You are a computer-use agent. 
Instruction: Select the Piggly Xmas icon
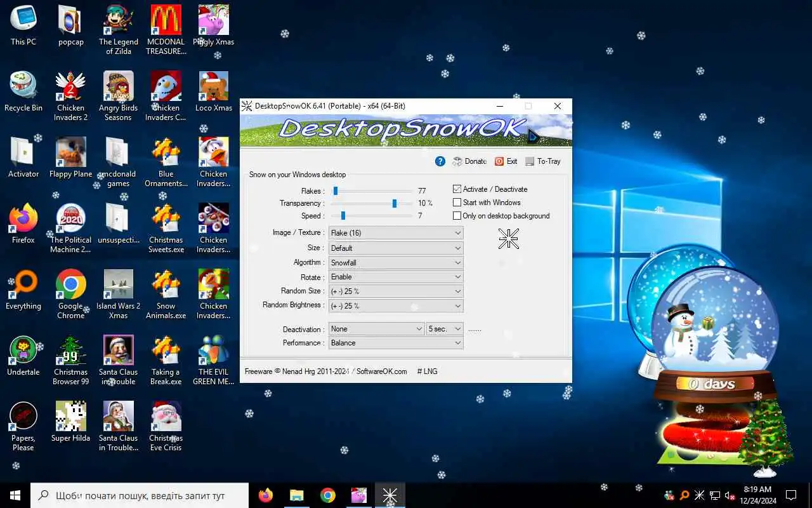pos(214,26)
